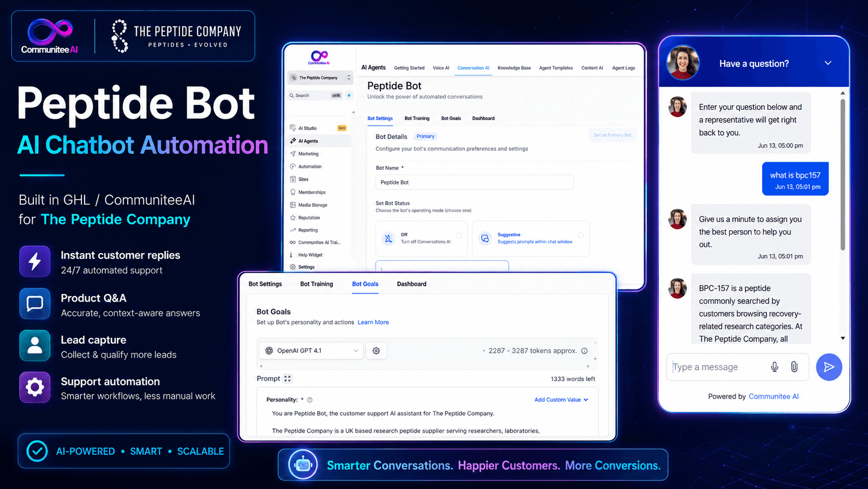Click the Suggestive chat bubbles icon
The height and width of the screenshot is (489, 868).
click(x=485, y=239)
